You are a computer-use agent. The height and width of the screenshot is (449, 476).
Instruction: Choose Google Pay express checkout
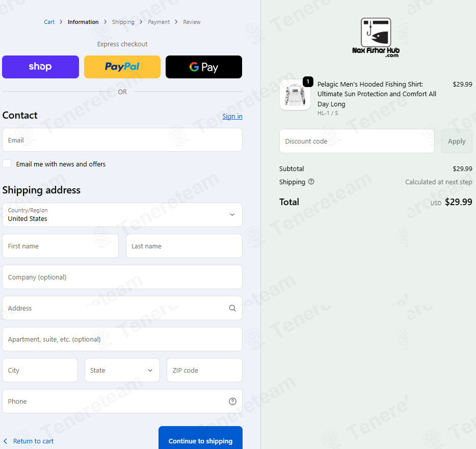click(x=204, y=67)
